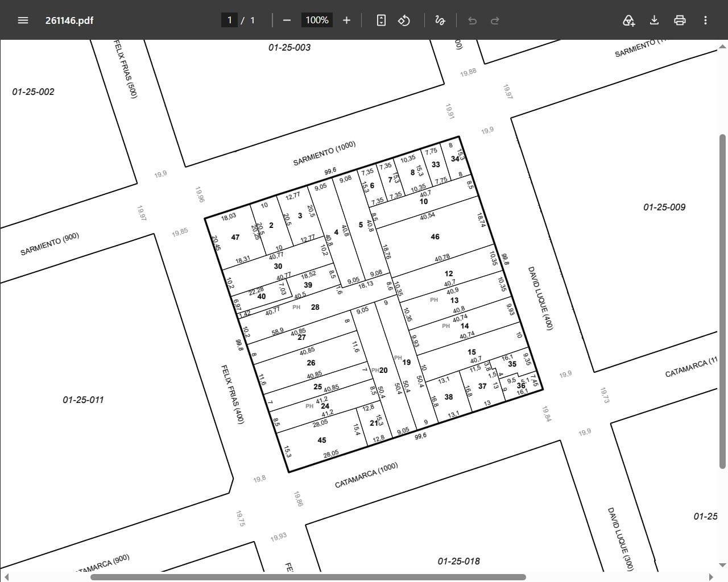This screenshot has height=582, width=728.
Task: Click parcel number 47
Action: pyautogui.click(x=235, y=237)
